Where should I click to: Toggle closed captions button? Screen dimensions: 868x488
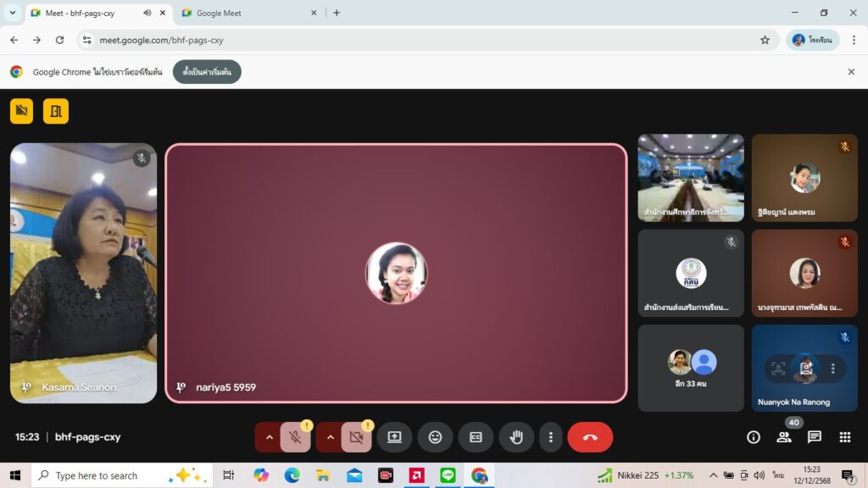coord(476,437)
